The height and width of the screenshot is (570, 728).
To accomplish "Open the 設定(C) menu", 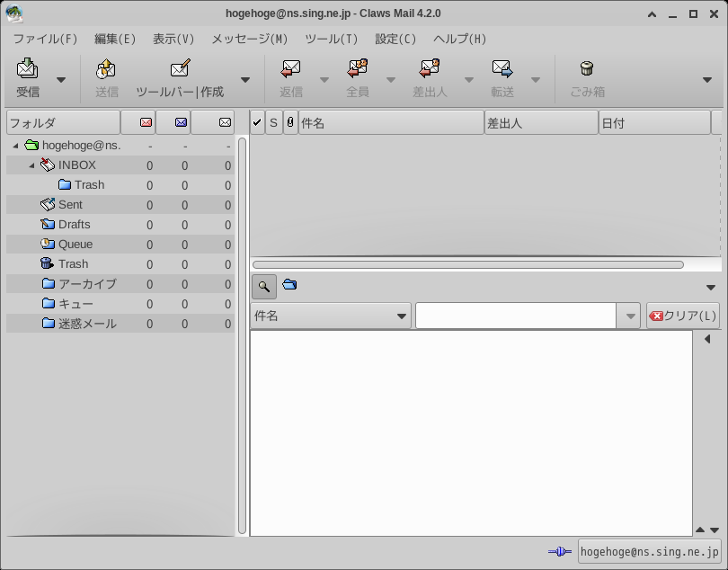I will [395, 39].
